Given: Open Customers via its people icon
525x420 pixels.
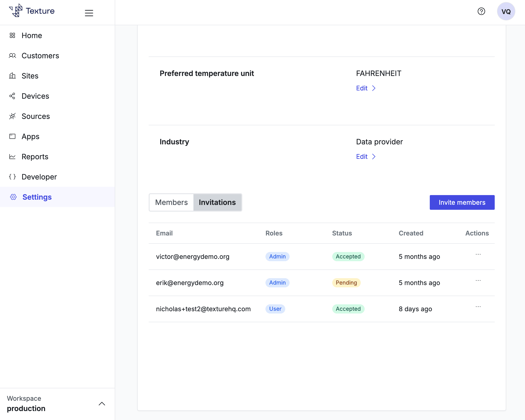Looking at the screenshot, I should 12,56.
